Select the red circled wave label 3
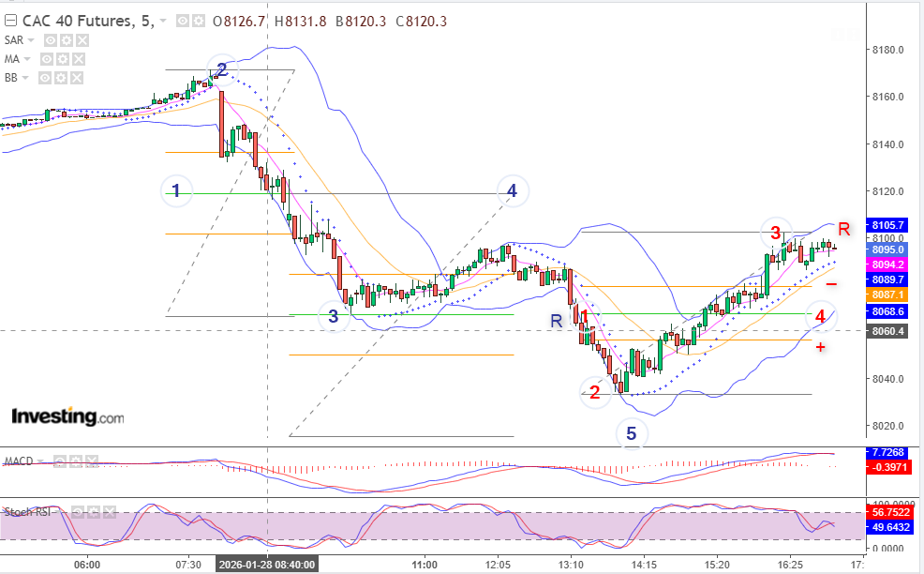 [x=776, y=233]
